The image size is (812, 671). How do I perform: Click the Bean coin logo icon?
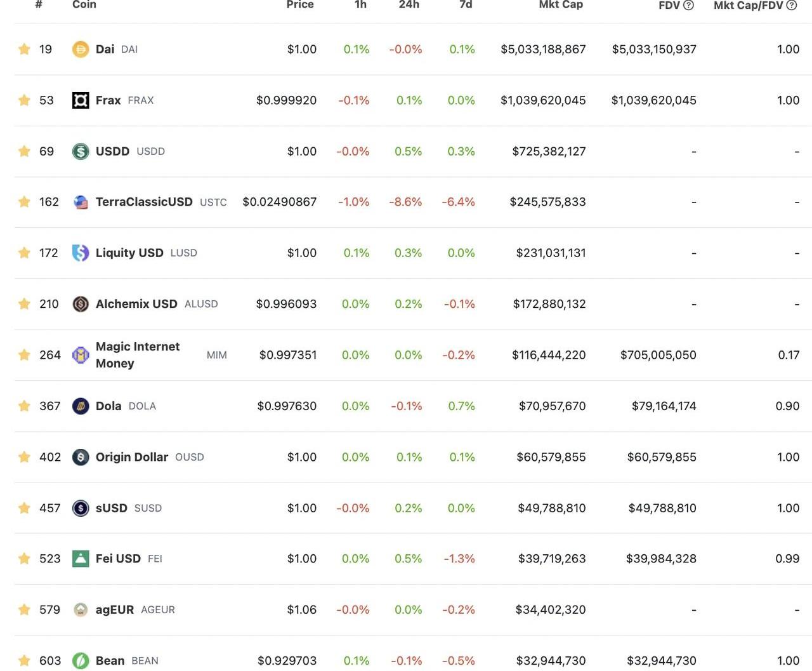81,661
